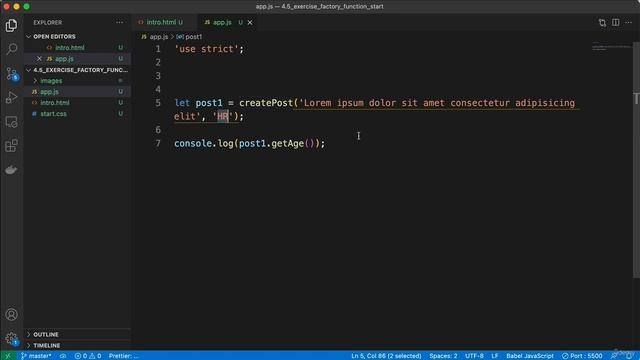Click the editor vertical scrollbar
The width and height of the screenshot is (640, 360).
(x=636, y=159)
